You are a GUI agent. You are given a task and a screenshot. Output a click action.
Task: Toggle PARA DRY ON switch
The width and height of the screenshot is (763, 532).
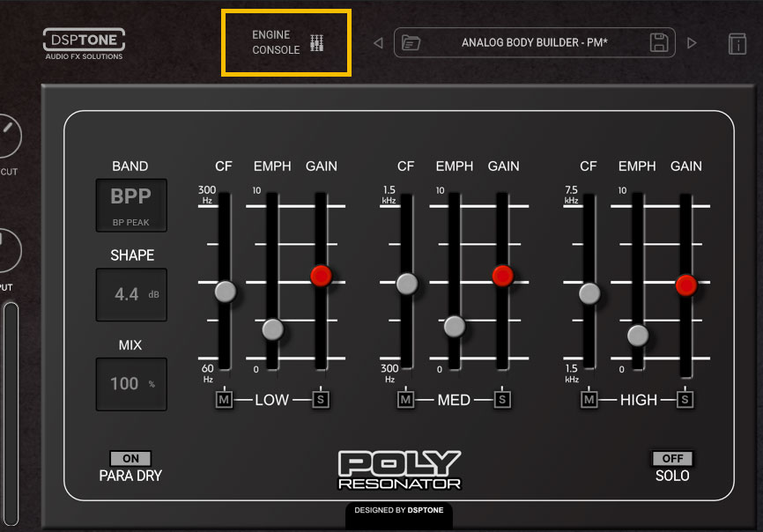[130, 458]
